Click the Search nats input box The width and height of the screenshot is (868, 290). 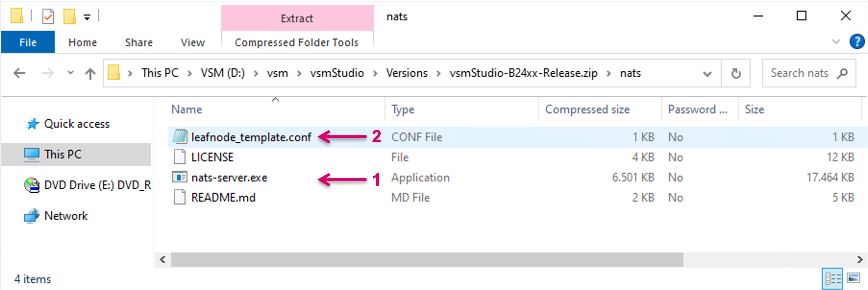pyautogui.click(x=799, y=73)
